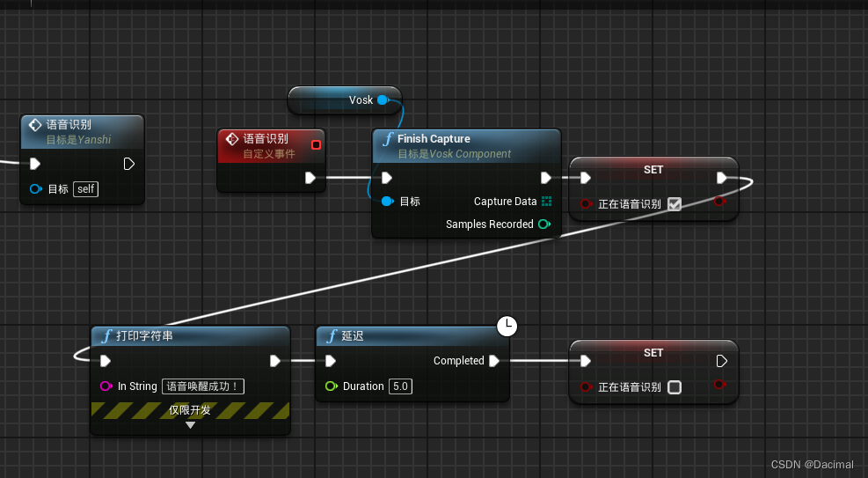Click event icon on 语音识别 Yanshi node header
Viewport: 868px width, 478px height.
pos(35,125)
